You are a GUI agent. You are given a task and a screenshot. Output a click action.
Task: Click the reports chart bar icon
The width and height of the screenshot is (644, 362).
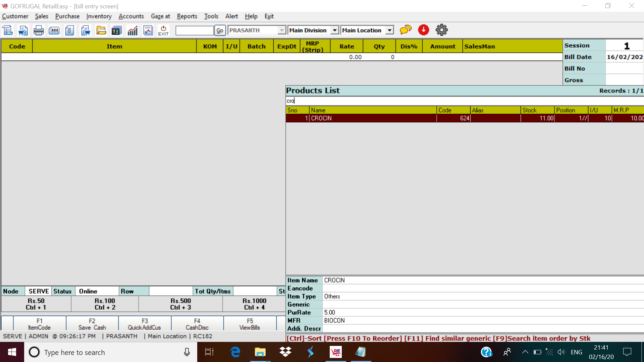132,29
